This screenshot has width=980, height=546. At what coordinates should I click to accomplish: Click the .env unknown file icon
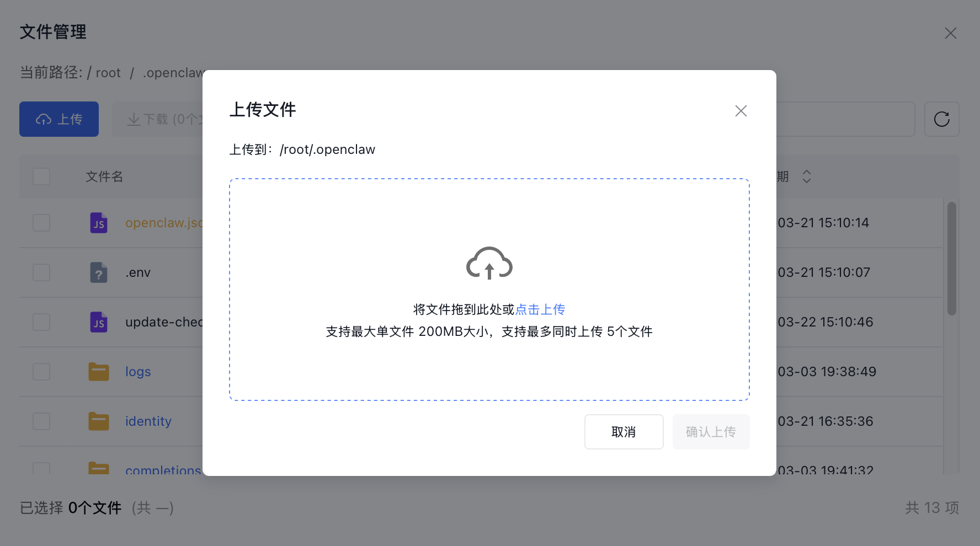99,272
